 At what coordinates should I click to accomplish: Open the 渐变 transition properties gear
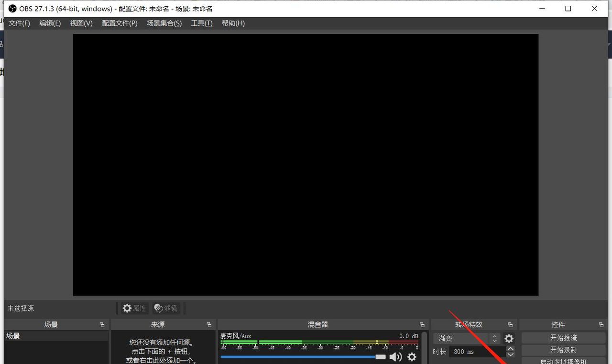tap(509, 339)
